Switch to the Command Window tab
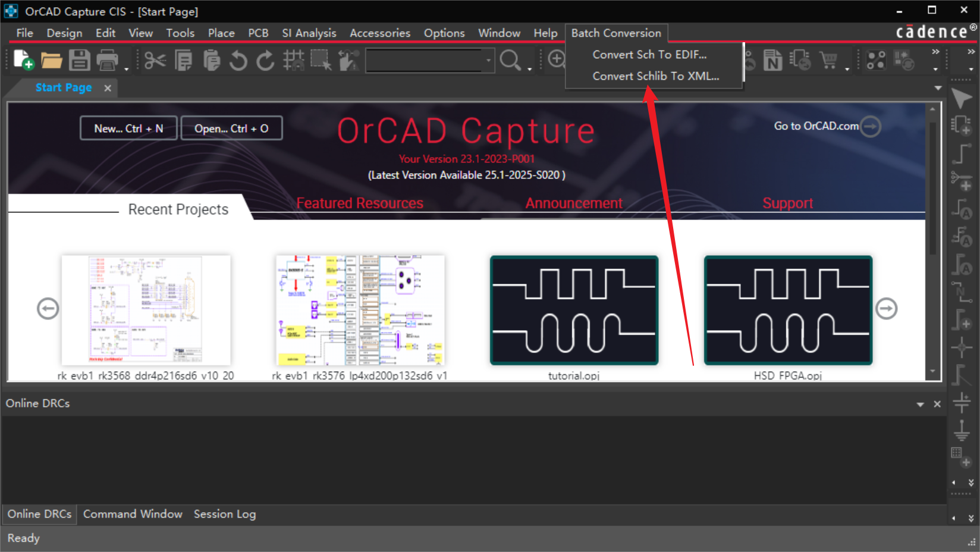This screenshot has height=552, width=980. (133, 515)
